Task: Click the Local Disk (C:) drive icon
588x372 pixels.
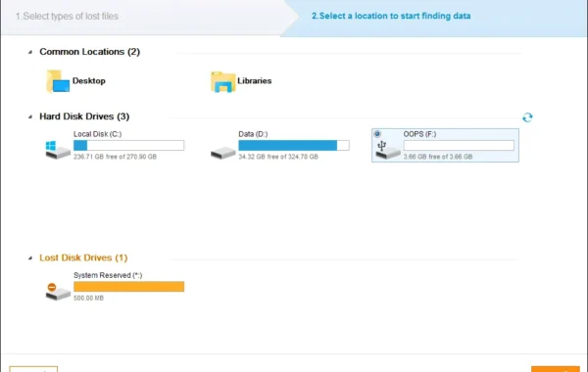Action: click(x=58, y=150)
